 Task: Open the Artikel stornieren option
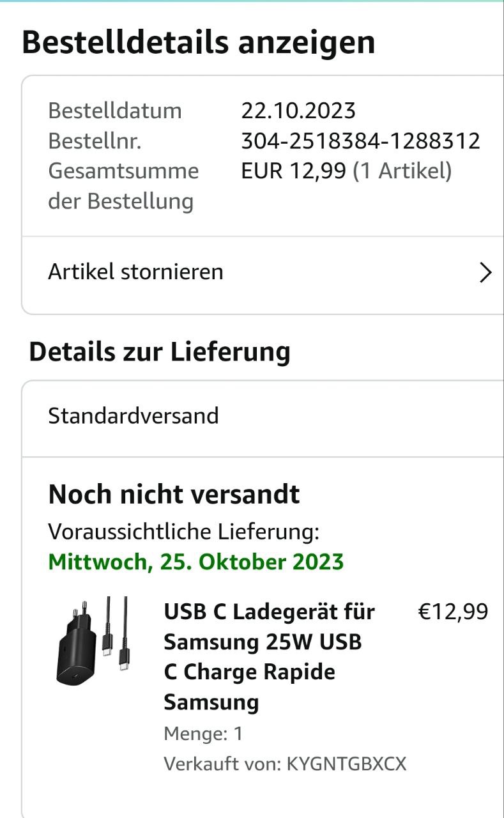[x=135, y=272]
